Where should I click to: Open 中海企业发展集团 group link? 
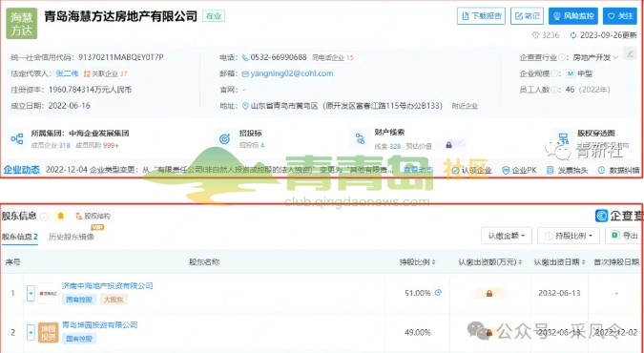99,134
